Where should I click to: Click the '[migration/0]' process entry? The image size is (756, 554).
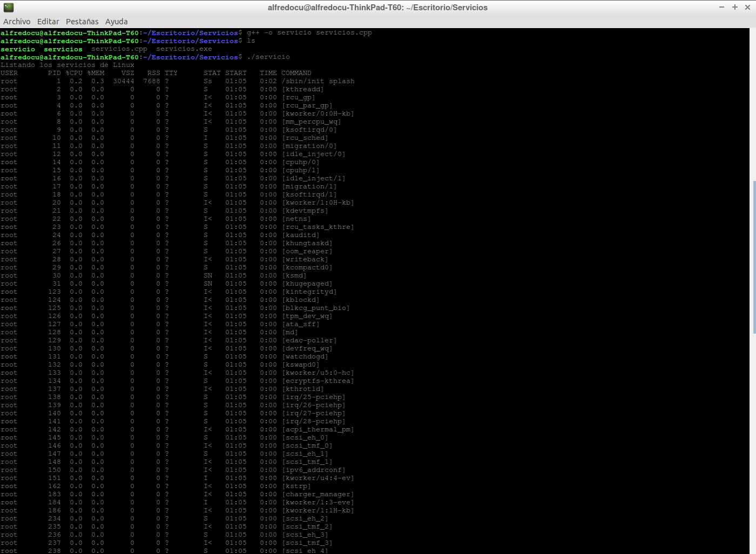click(309, 146)
